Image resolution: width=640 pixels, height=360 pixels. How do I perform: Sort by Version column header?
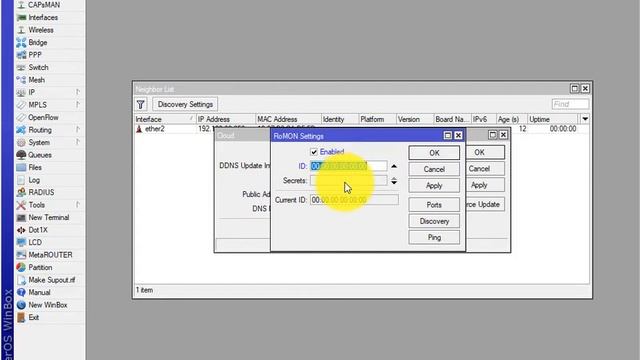point(415,119)
